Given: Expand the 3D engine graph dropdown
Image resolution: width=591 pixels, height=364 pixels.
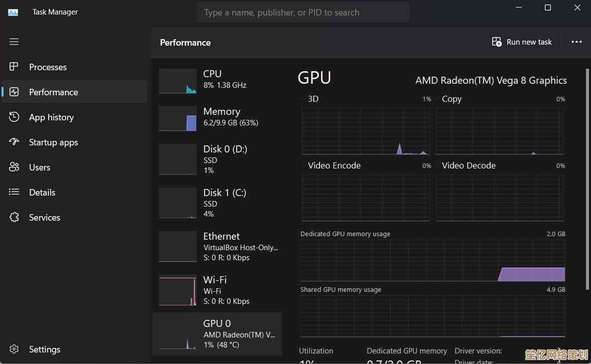Looking at the screenshot, I should (x=304, y=99).
